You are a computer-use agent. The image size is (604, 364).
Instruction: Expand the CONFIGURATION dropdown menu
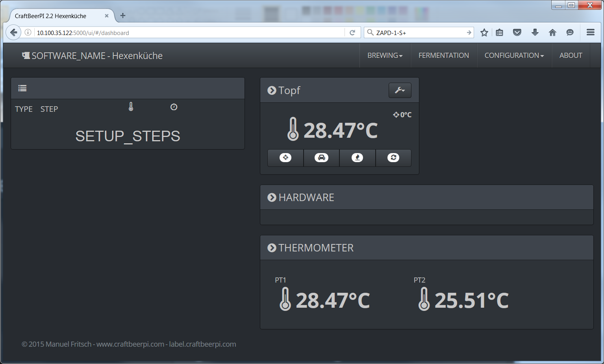[514, 55]
